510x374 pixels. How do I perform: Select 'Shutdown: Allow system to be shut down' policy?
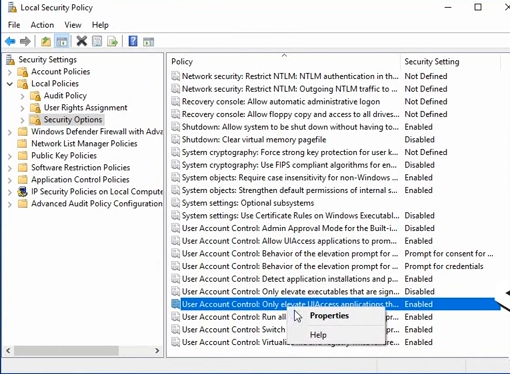pyautogui.click(x=290, y=127)
